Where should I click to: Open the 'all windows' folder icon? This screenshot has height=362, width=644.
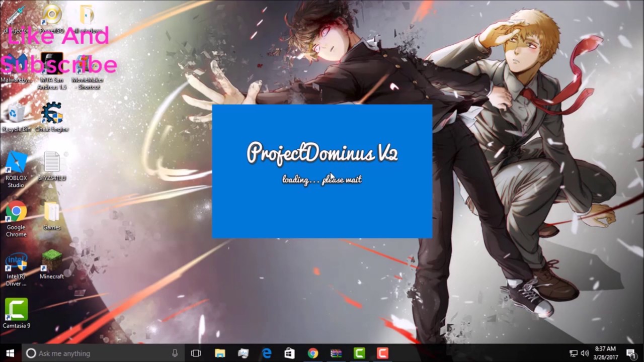[x=87, y=19]
